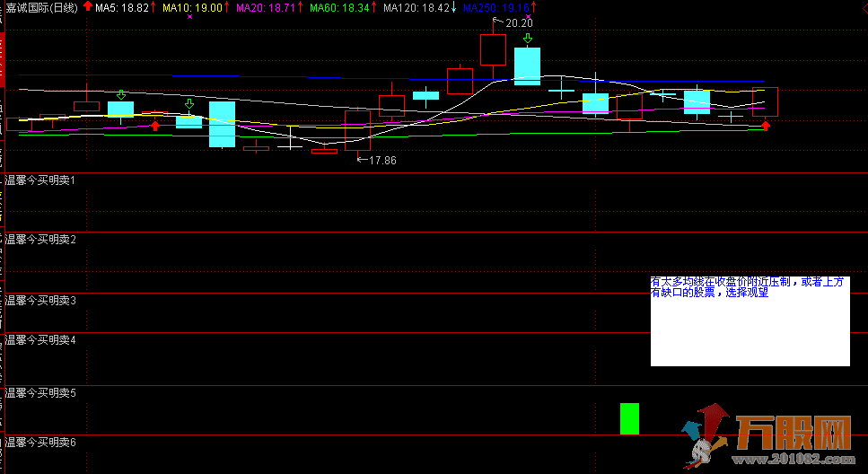The width and height of the screenshot is (868, 474).
Task: Select the MA60: 18.34 indicator label
Action: tap(338, 7)
